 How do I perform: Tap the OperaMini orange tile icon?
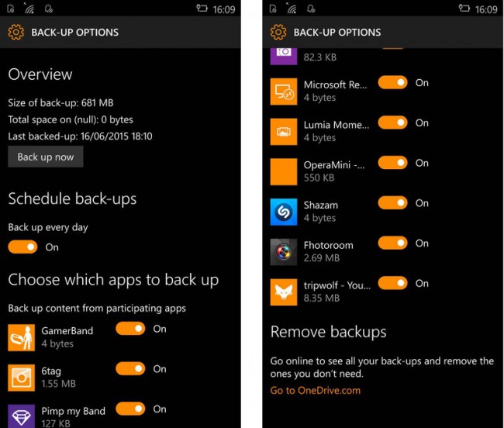(284, 172)
